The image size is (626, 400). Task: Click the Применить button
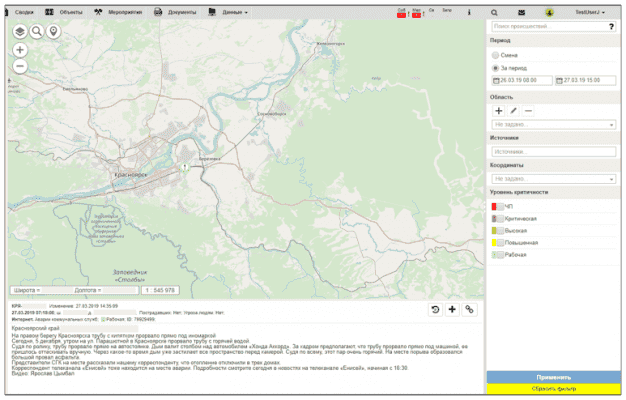[553, 377]
